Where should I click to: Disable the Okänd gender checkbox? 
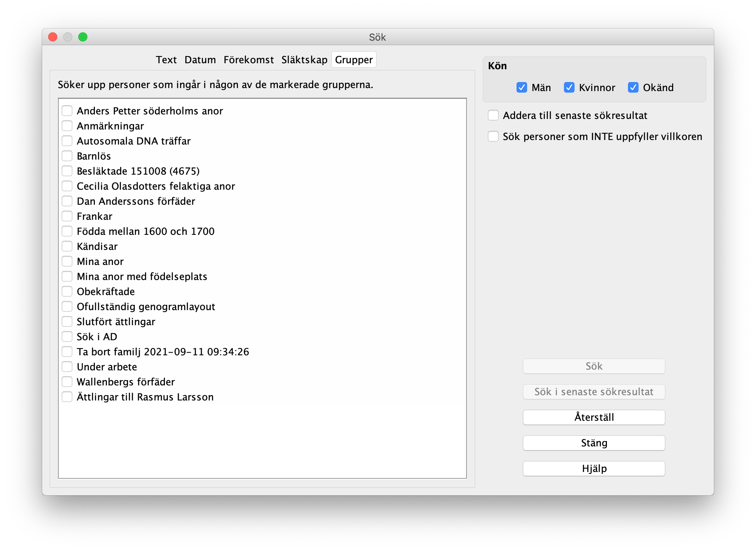point(633,87)
